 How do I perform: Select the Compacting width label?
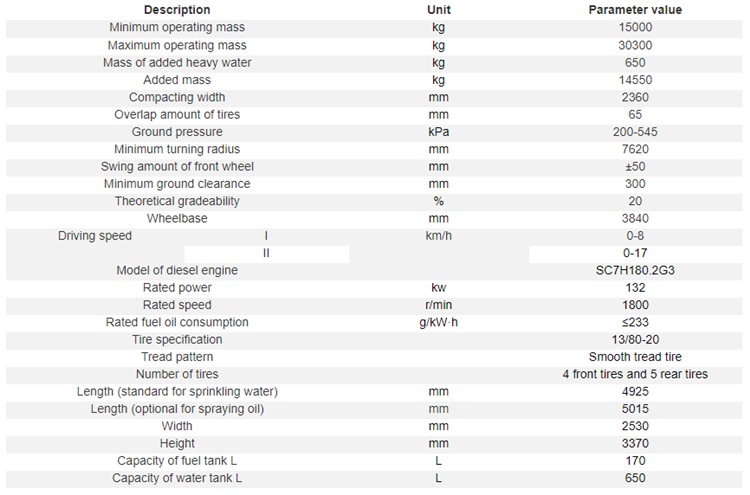(x=177, y=97)
